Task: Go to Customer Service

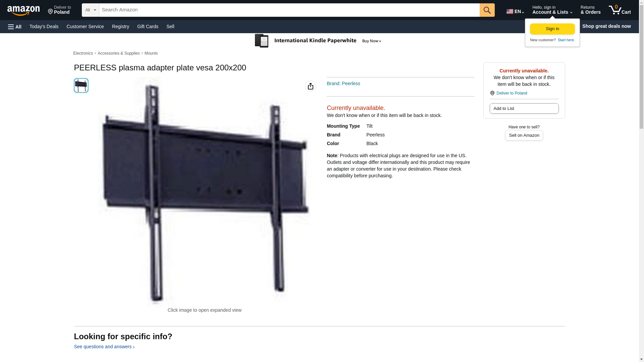Action: (85, 26)
